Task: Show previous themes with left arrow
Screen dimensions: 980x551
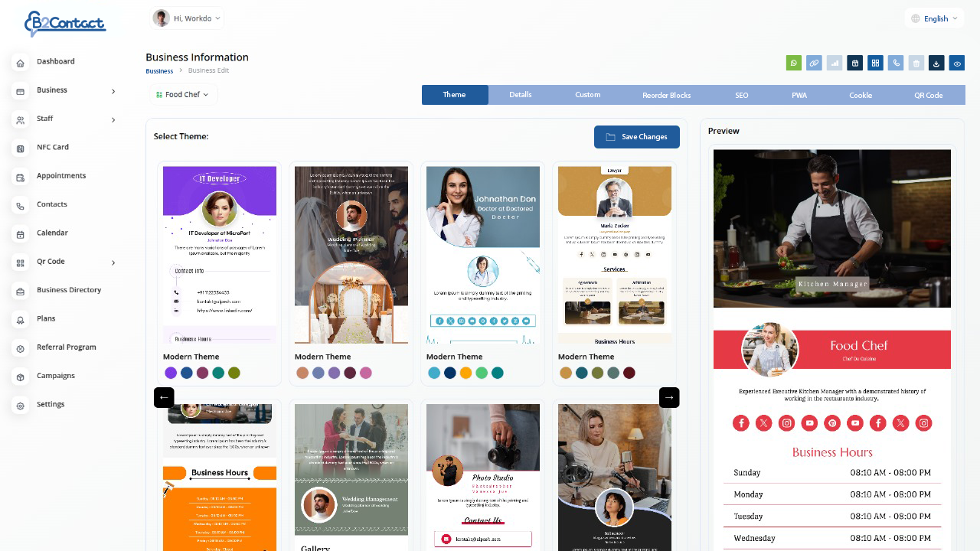Action: [164, 397]
